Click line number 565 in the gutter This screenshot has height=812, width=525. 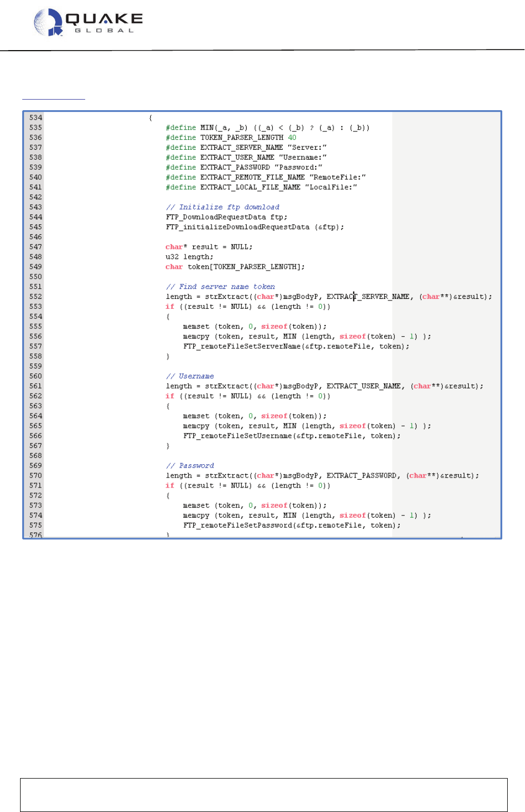pyautogui.click(x=36, y=426)
